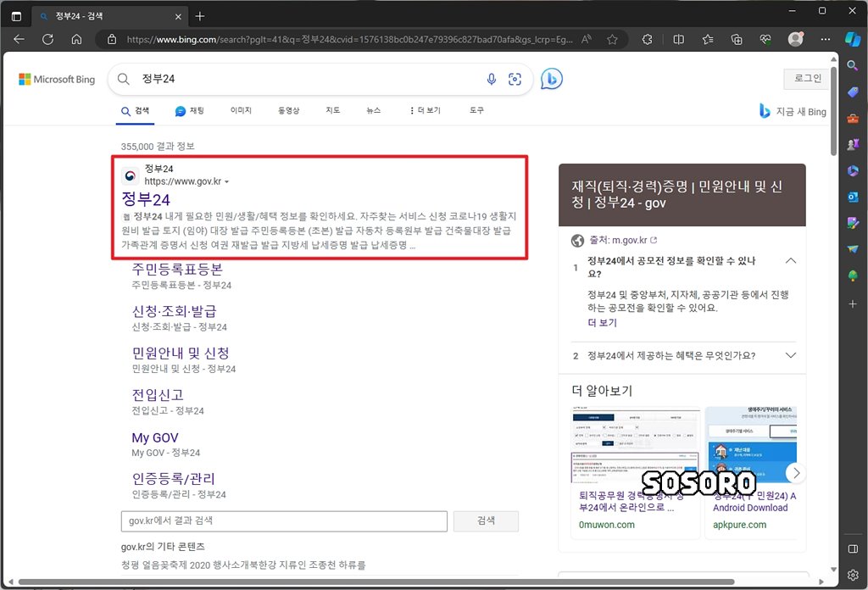Viewport: 868px width, 590px height.
Task: Open Tools briefcase icon in sidebar
Action: 853,119
